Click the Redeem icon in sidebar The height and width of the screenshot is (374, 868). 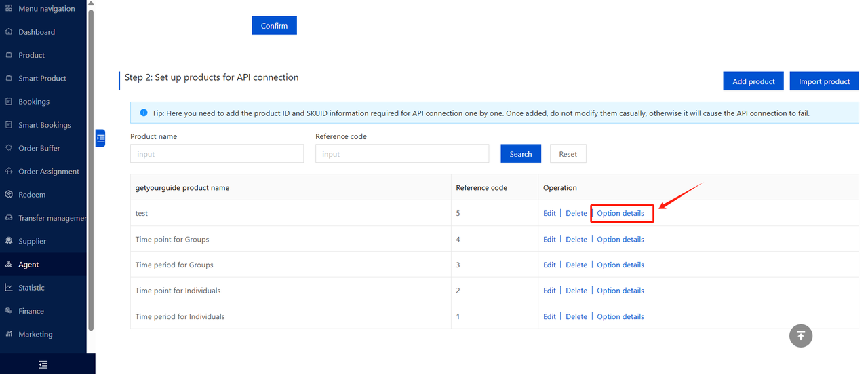[x=9, y=195]
